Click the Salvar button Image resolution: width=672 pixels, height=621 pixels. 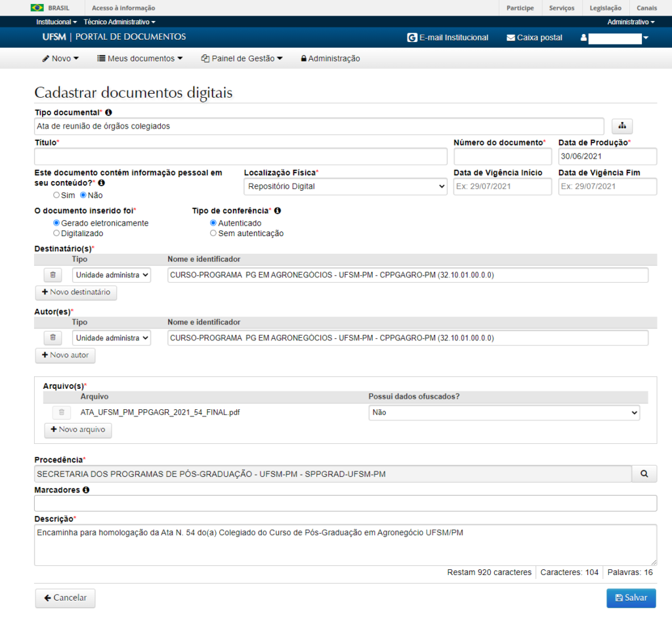pos(631,598)
